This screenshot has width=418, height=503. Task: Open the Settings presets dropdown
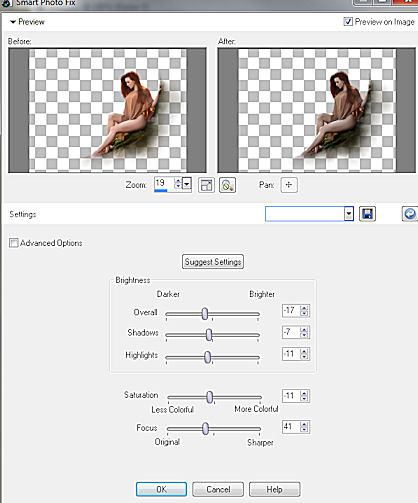point(349,214)
